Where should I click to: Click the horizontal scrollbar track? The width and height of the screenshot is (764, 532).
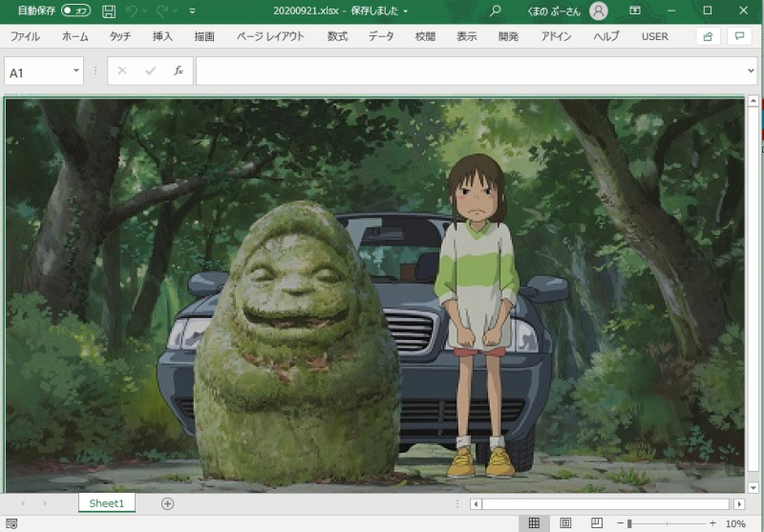pos(605,503)
